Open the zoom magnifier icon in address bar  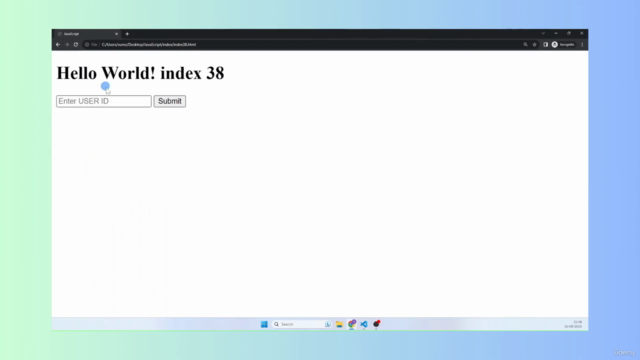coord(525,44)
